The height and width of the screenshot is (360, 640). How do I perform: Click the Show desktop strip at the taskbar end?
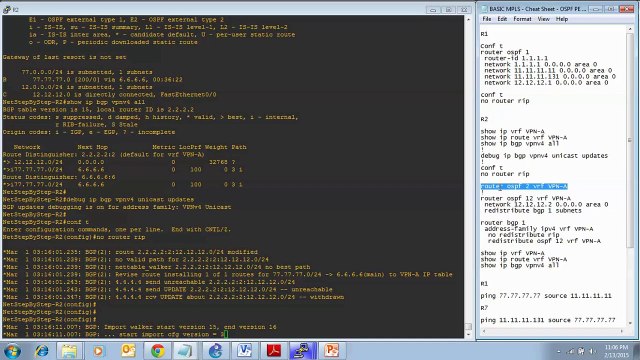coord(637,351)
